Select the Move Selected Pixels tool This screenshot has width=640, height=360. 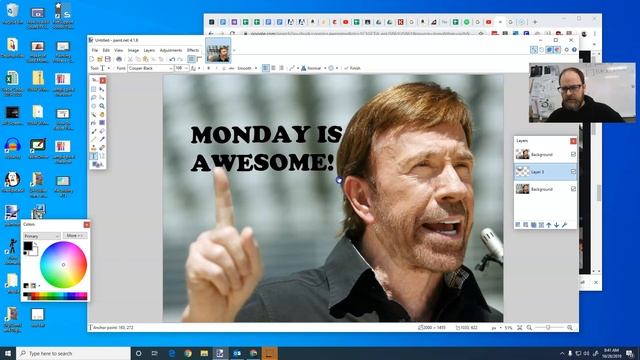point(102,89)
